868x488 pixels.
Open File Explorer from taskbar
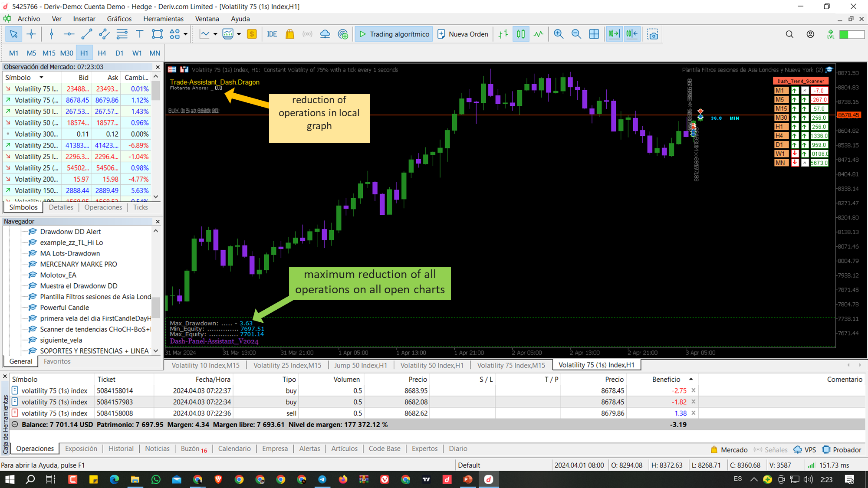click(x=135, y=479)
